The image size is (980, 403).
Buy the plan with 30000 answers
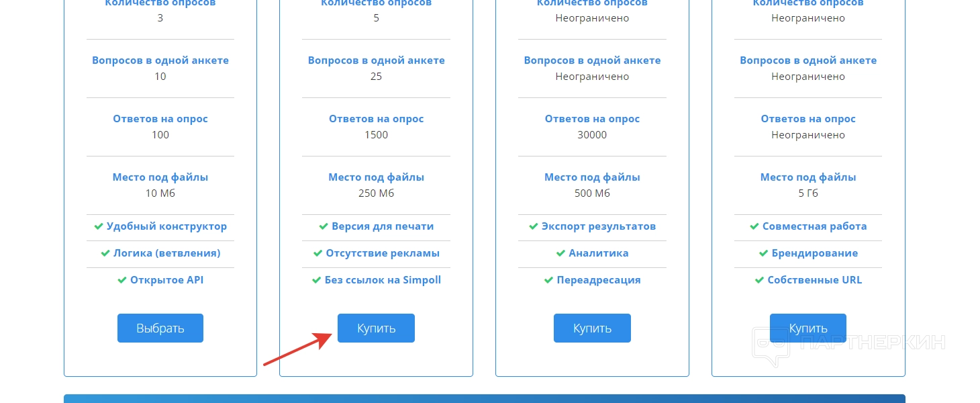pyautogui.click(x=592, y=328)
